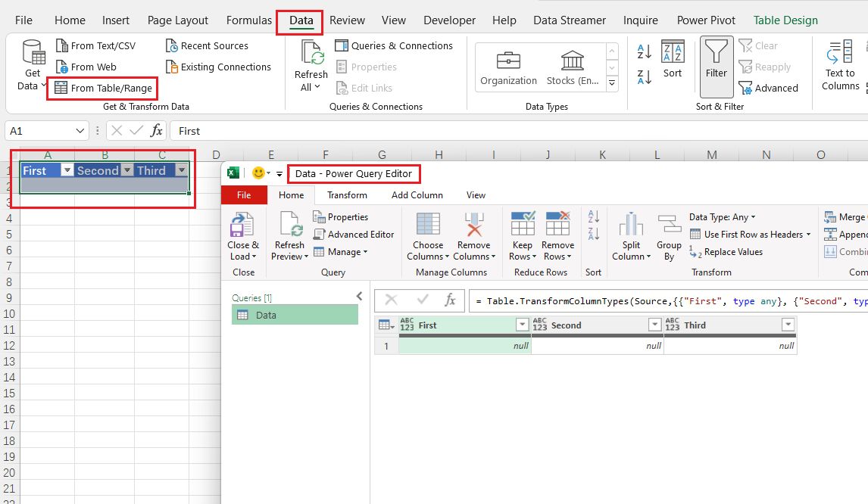
Task: Select the Organization data type
Action: click(x=508, y=68)
